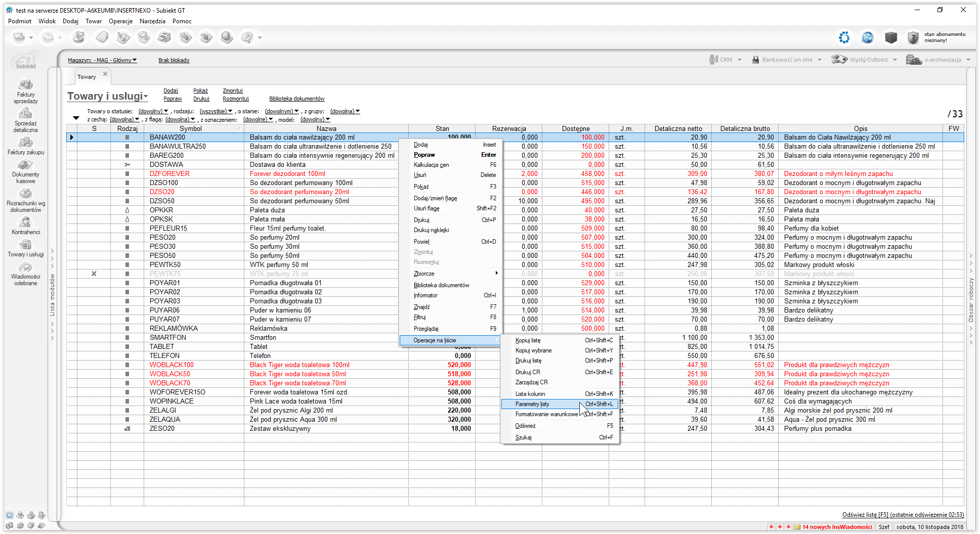Click the flag toolbar icon
Viewport: 980px width, 534px height.
79,37
